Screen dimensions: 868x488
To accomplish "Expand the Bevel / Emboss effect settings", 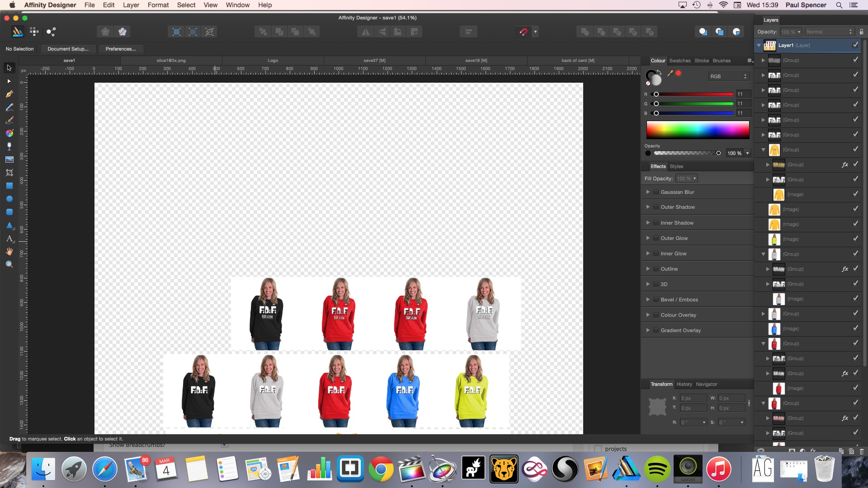I will 648,300.
